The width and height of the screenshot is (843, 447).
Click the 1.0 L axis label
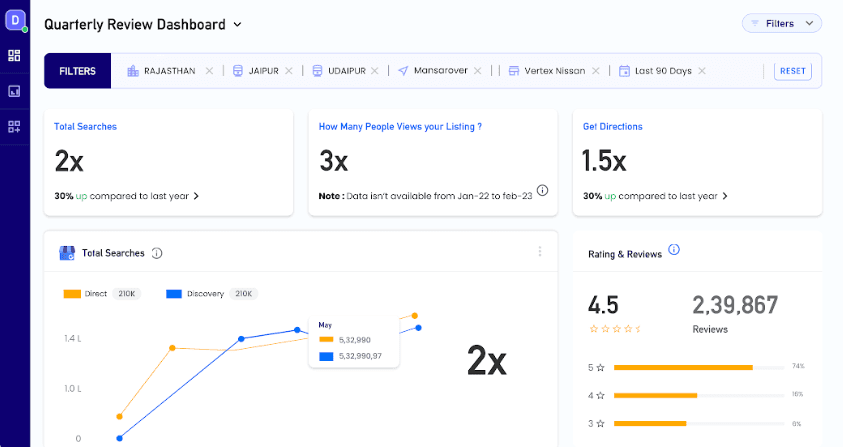point(73,389)
